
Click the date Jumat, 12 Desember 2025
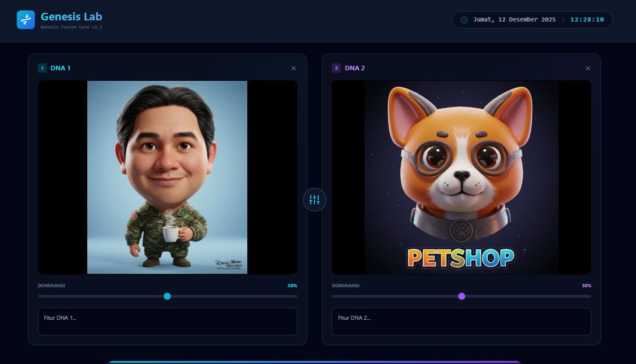pyautogui.click(x=514, y=19)
